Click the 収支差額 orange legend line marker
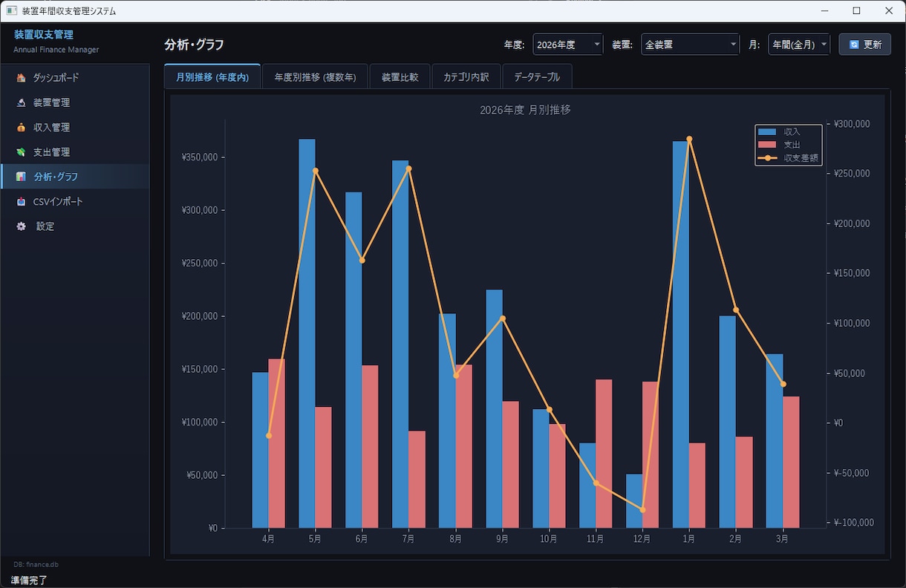 tap(766, 157)
